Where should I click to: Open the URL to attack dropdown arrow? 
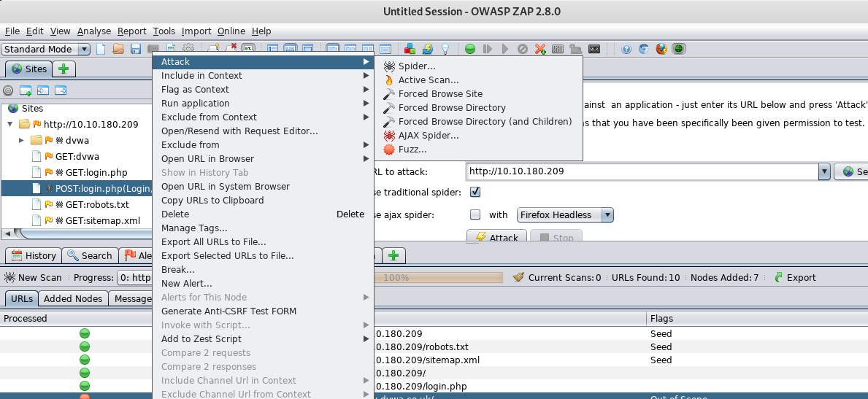pos(825,171)
